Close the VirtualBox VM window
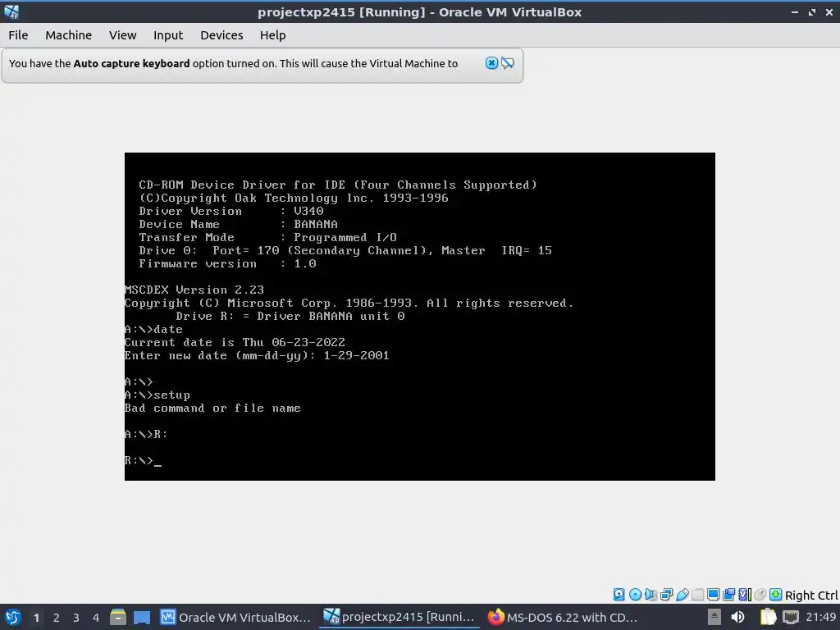The height and width of the screenshot is (630, 840). pyautogui.click(x=829, y=11)
